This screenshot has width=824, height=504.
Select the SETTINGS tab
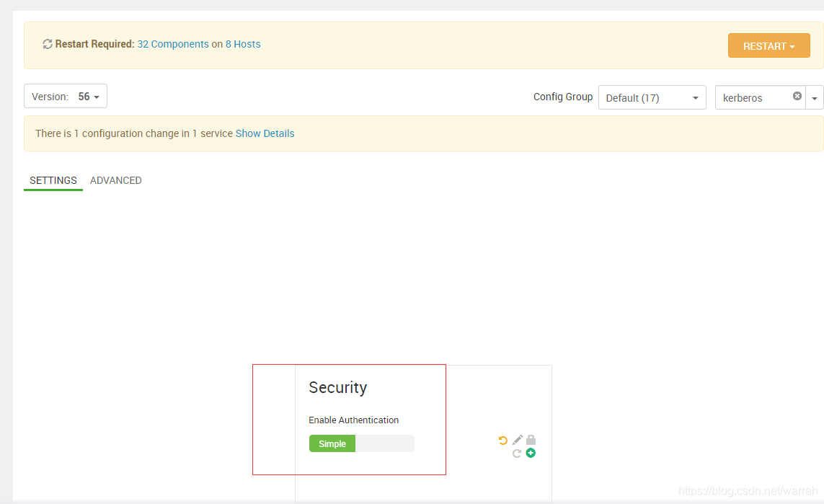(53, 180)
